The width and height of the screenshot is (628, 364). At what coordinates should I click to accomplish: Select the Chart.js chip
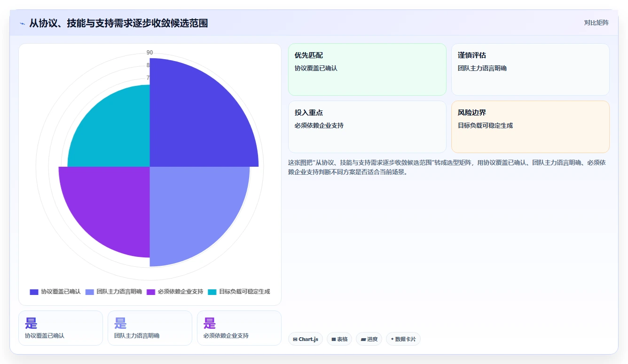point(306,339)
